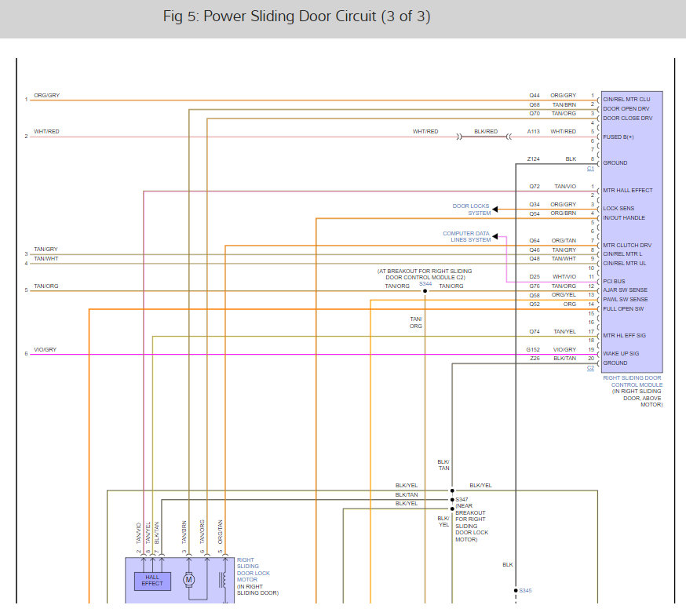Select the RIGHT SLIDING DOOR CONTROL MODULE block
The width and height of the screenshot is (686, 616).
click(630, 228)
